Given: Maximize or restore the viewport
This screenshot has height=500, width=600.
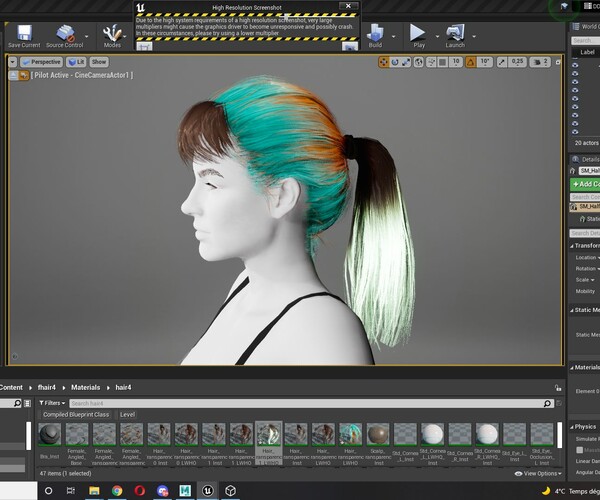Looking at the screenshot, I should (x=558, y=62).
